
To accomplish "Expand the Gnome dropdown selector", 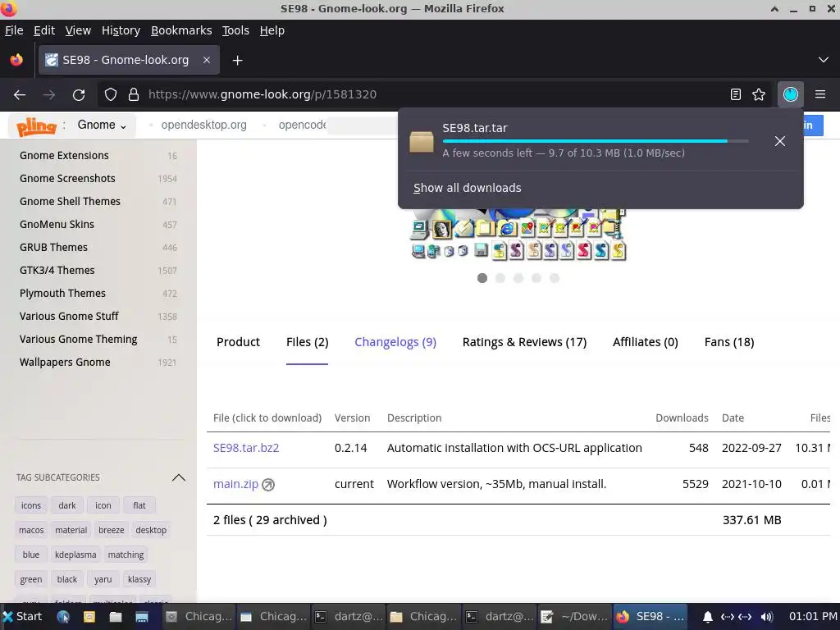I will coord(102,126).
